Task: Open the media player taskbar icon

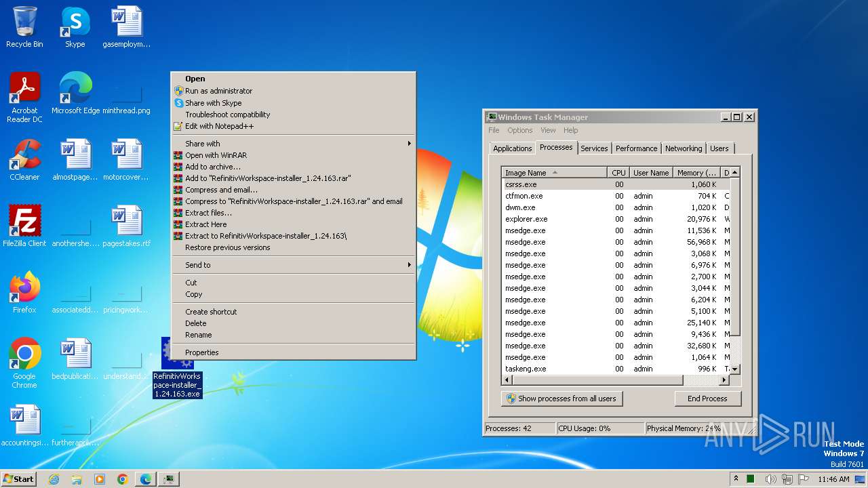Action: (100, 479)
